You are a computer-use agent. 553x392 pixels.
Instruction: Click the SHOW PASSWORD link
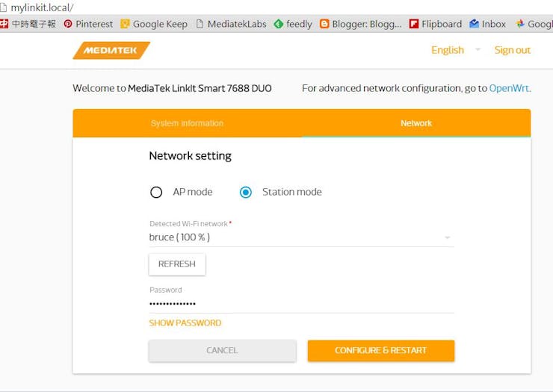point(185,323)
